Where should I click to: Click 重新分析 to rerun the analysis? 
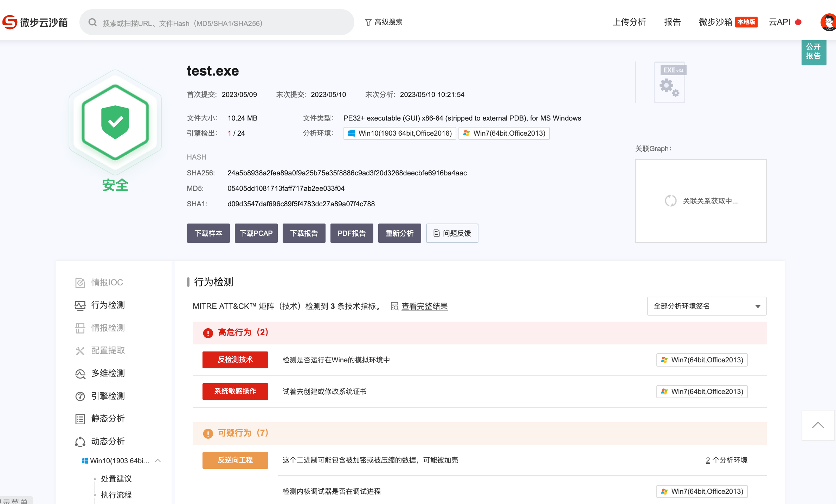399,233
